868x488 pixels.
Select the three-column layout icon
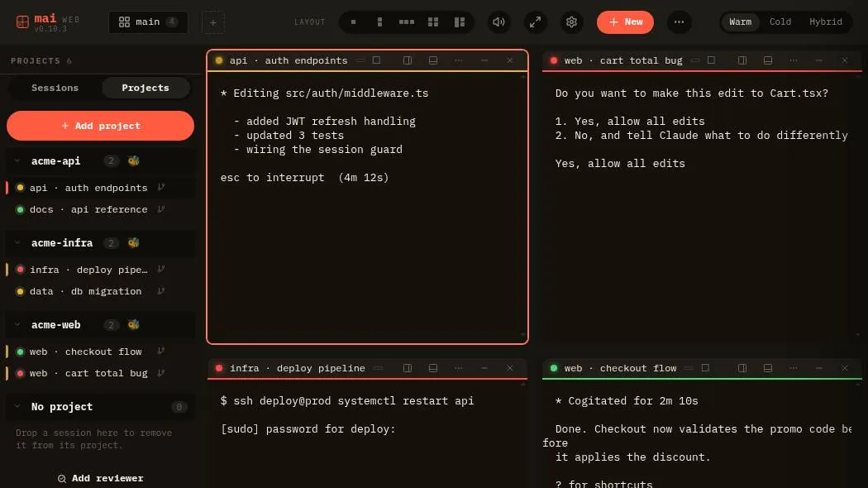pyautogui.click(x=407, y=22)
